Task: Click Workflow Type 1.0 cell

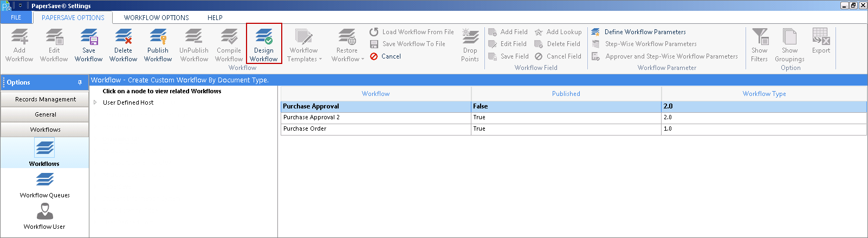Action: tap(764, 129)
